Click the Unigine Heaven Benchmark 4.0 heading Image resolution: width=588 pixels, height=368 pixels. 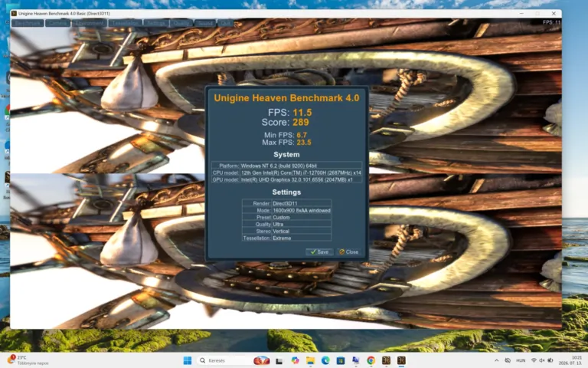(286, 98)
